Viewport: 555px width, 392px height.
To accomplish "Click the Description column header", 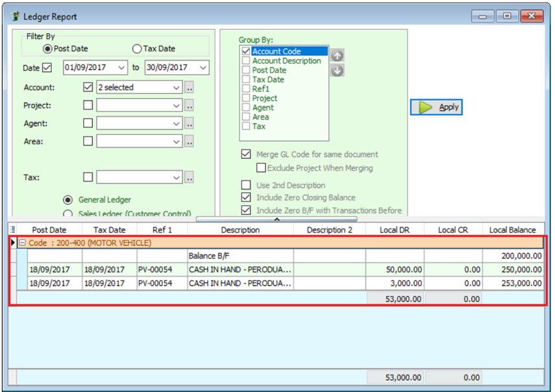I will (240, 230).
